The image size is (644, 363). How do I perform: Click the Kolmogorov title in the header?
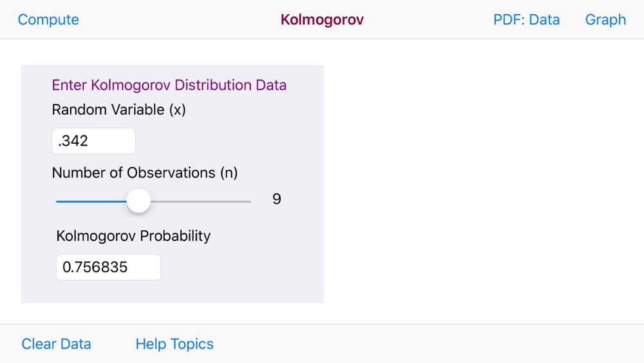point(322,20)
